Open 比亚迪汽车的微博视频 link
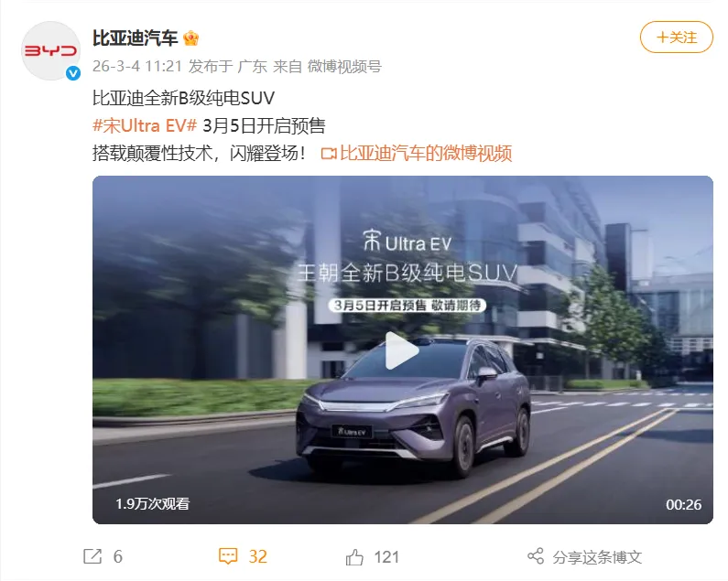This screenshot has height=581, width=728. click(x=426, y=153)
